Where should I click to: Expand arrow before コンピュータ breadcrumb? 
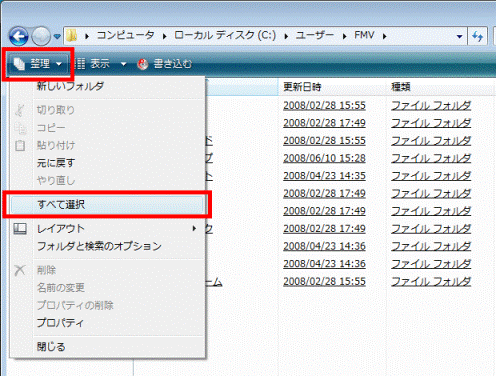click(x=87, y=36)
